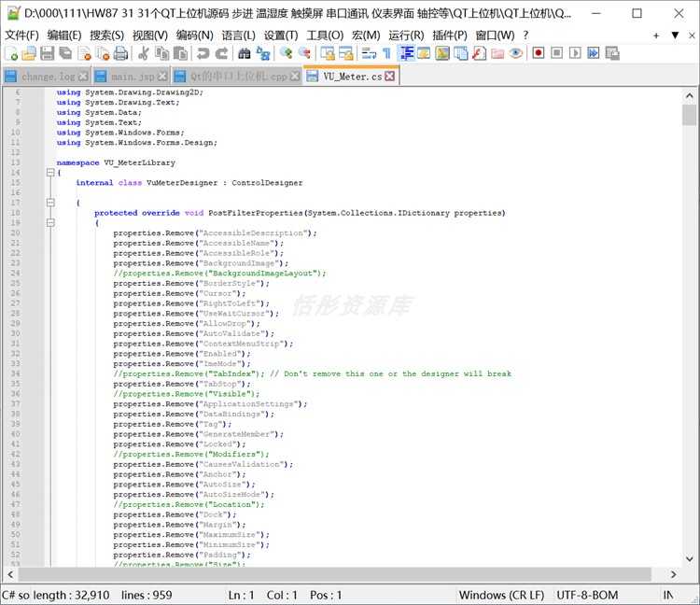Click the horizontal scrollbar right arrow
Screen dimensions: 700x605
coord(674,574)
